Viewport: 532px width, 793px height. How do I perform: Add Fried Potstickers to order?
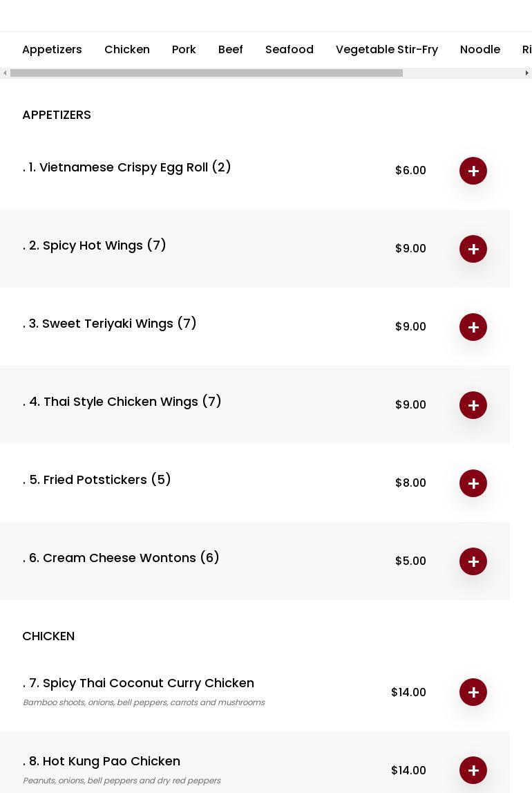[x=473, y=483]
